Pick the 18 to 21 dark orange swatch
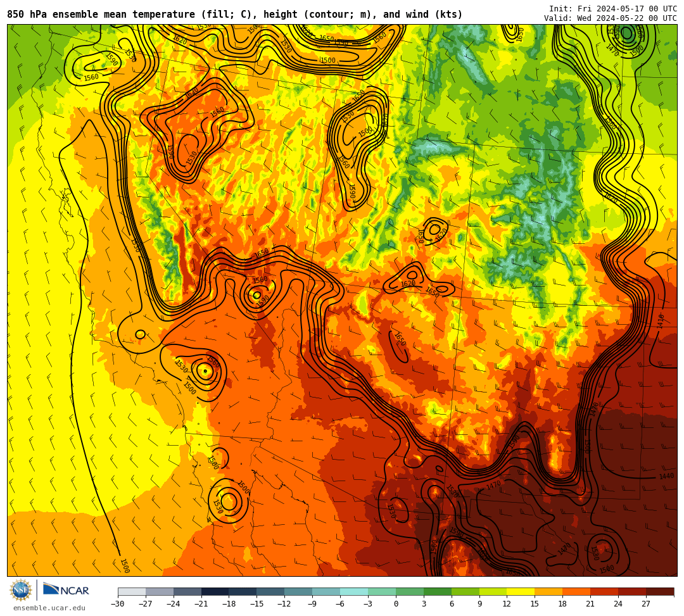This screenshot has height=616, width=684. tap(577, 591)
